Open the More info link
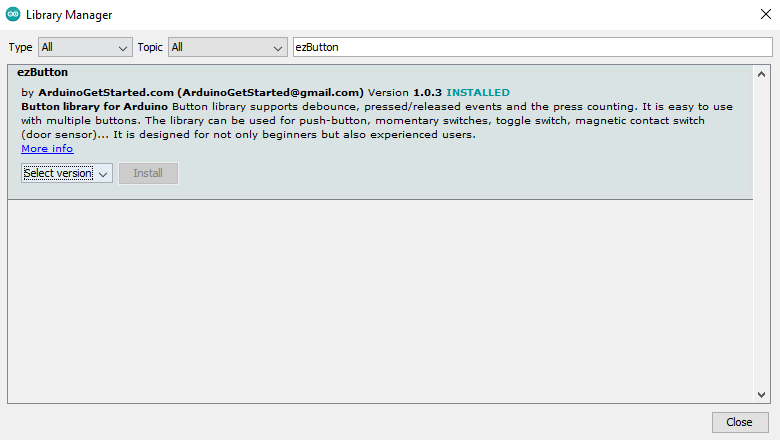The height and width of the screenshot is (440, 780). [47, 149]
